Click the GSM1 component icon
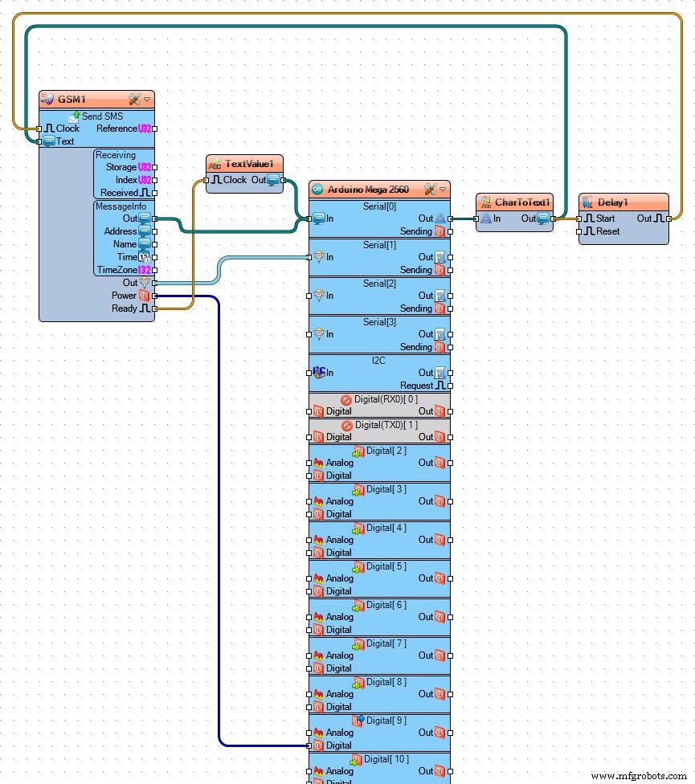 [47, 100]
